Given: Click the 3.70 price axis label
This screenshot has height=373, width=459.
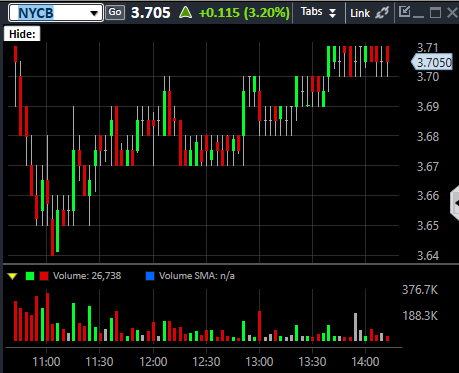Looking at the screenshot, I should (428, 77).
